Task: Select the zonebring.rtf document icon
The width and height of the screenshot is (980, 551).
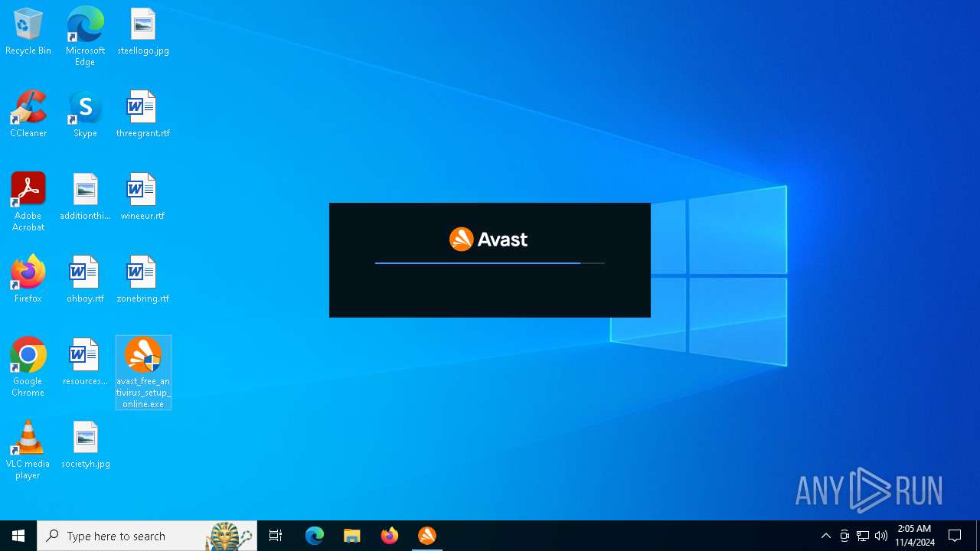Action: (x=143, y=280)
